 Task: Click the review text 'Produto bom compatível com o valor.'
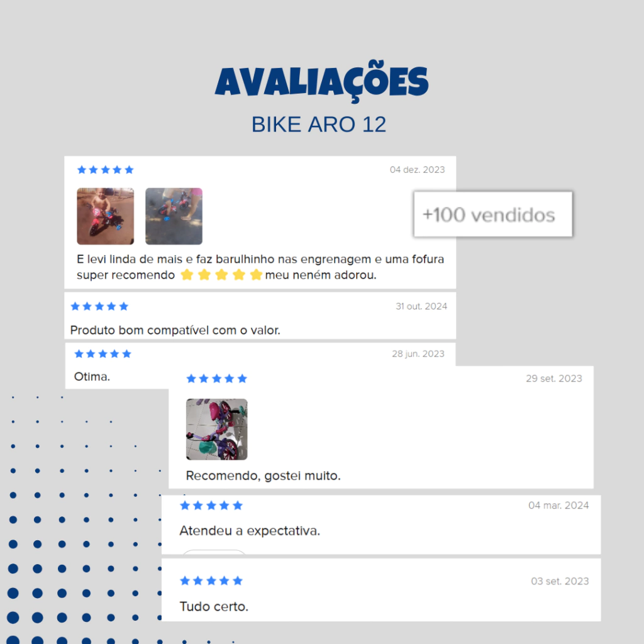pos(175,330)
